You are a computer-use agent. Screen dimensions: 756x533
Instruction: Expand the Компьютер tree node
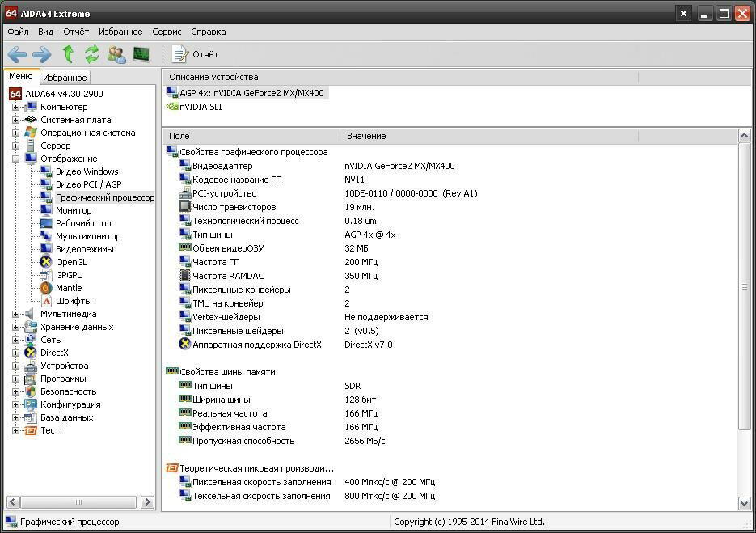click(x=15, y=107)
